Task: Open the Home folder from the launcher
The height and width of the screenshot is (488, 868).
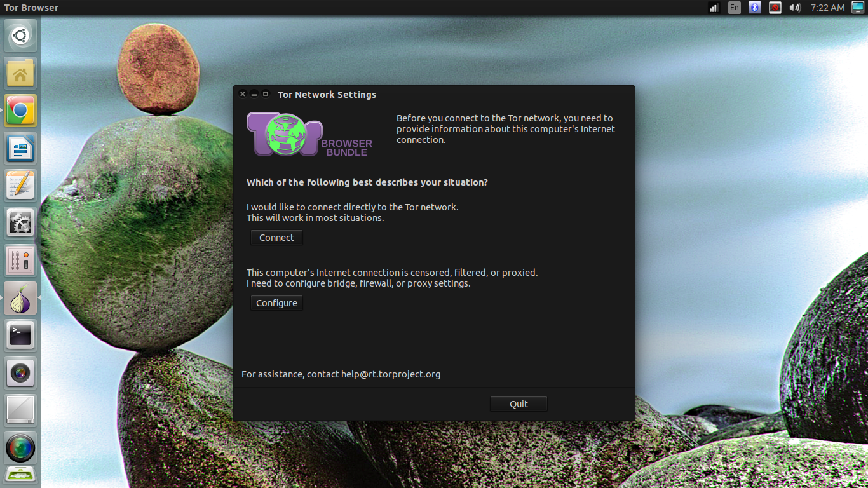Action: pos(20,72)
